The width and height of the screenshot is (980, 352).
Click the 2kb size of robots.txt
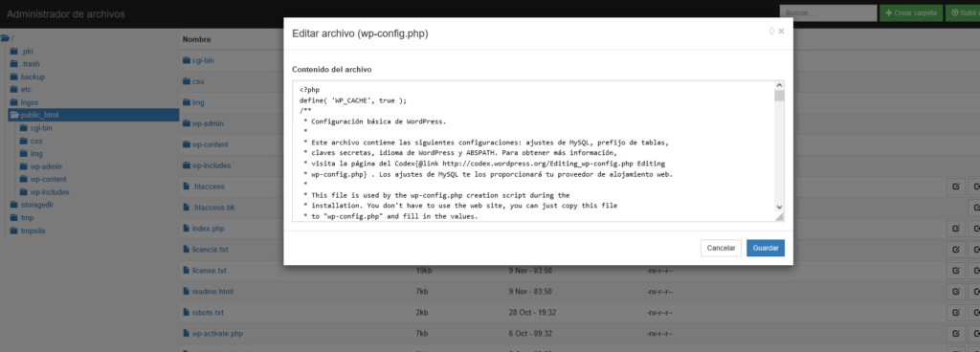(421, 313)
